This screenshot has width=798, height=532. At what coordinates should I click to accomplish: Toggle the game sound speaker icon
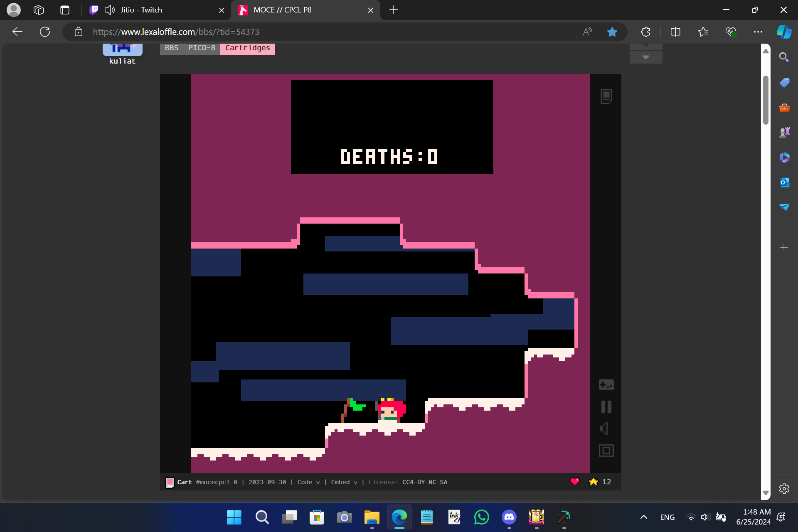click(605, 429)
